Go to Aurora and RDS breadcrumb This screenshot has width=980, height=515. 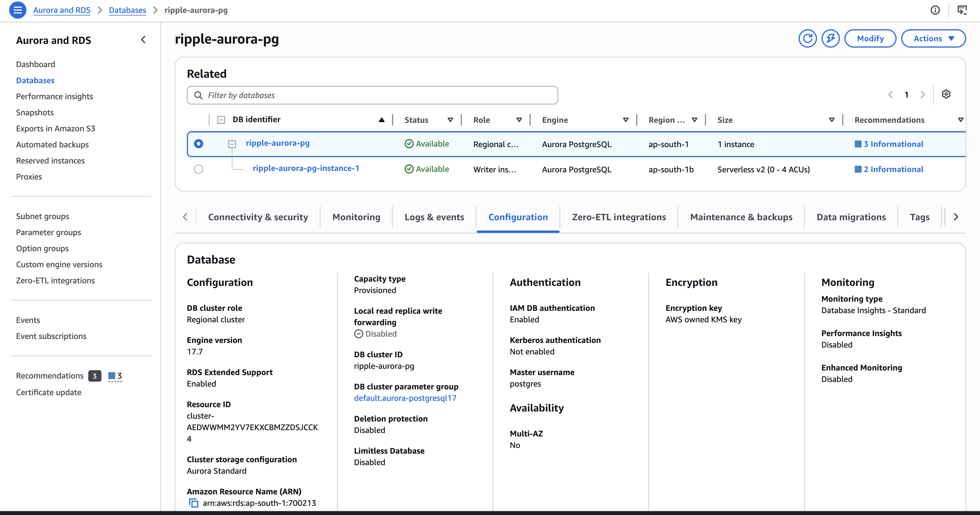tap(62, 10)
